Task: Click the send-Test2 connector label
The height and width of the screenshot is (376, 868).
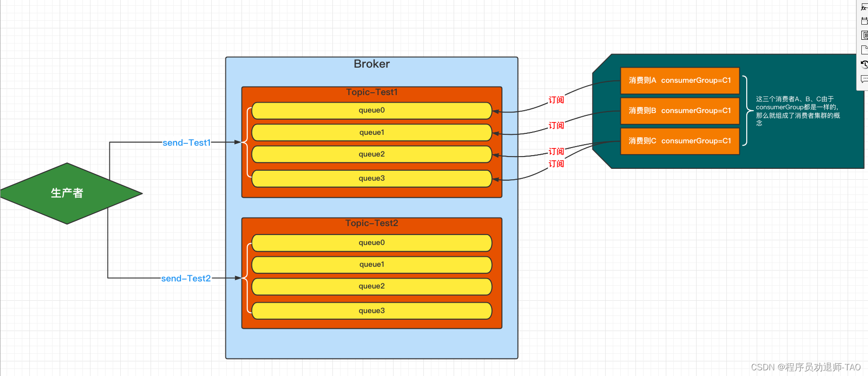Action: pyautogui.click(x=186, y=279)
